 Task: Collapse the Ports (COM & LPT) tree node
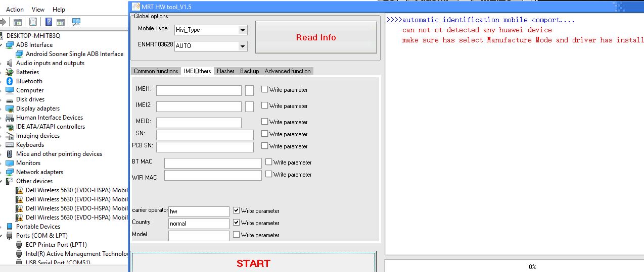tap(2, 236)
